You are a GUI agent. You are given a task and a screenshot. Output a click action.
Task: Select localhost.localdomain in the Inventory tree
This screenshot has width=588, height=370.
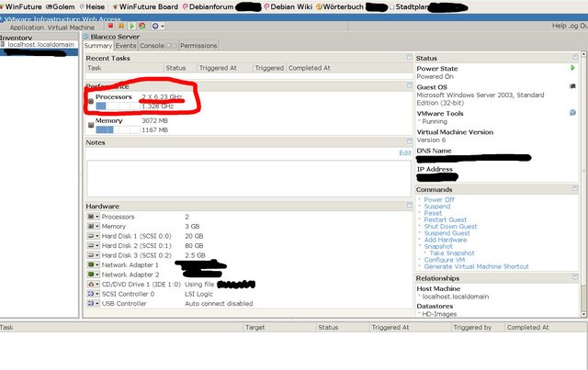(x=40, y=44)
